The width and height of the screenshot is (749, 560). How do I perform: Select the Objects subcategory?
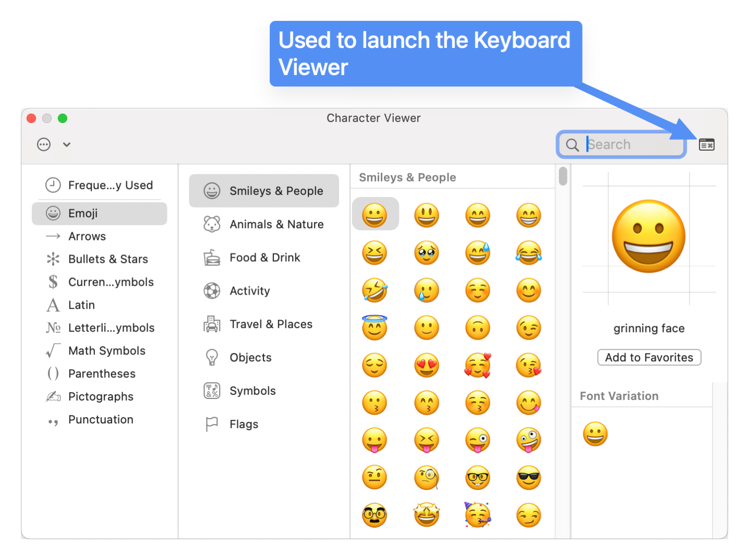tap(250, 358)
